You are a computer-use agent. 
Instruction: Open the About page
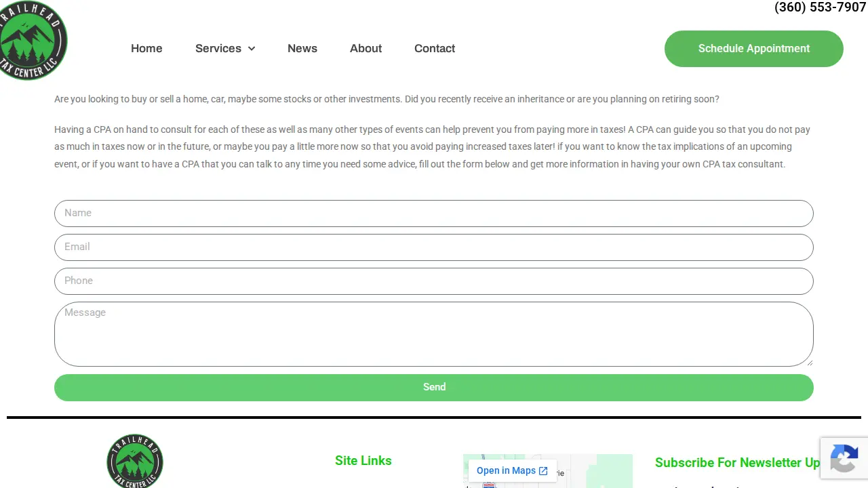366,48
